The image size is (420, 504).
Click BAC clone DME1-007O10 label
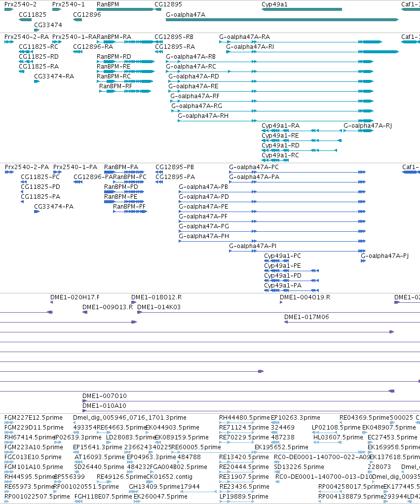pos(105,396)
